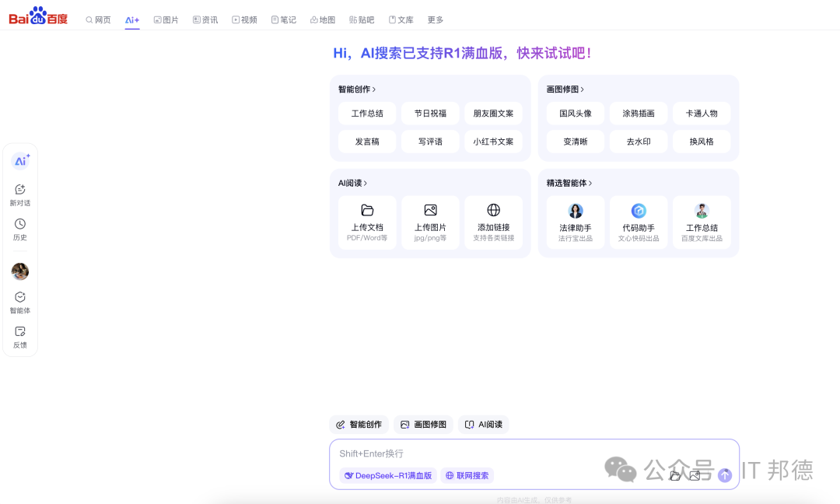Focus the Shift+Enter换行 message input field
The width and height of the screenshot is (840, 504).
point(534,453)
